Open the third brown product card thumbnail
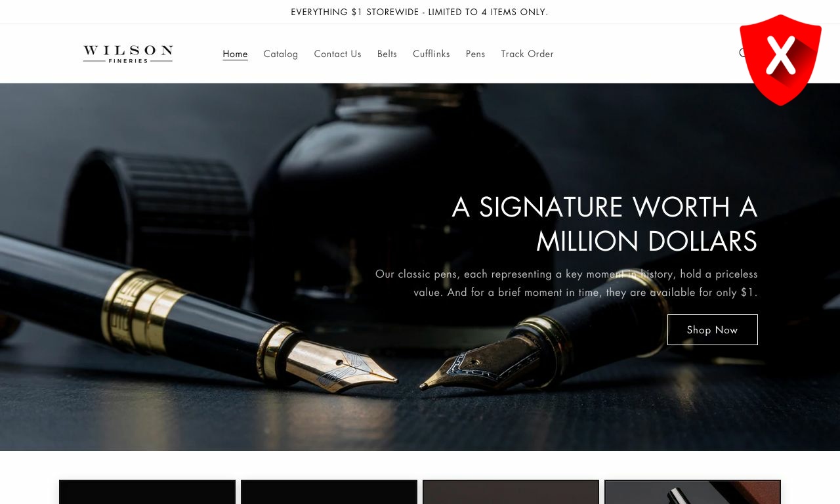Image resolution: width=840 pixels, height=504 pixels. pos(511,492)
